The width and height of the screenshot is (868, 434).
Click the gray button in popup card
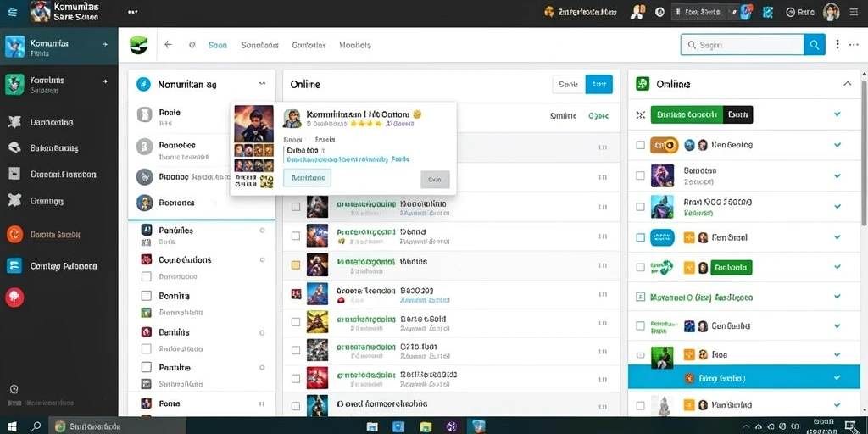pos(435,180)
